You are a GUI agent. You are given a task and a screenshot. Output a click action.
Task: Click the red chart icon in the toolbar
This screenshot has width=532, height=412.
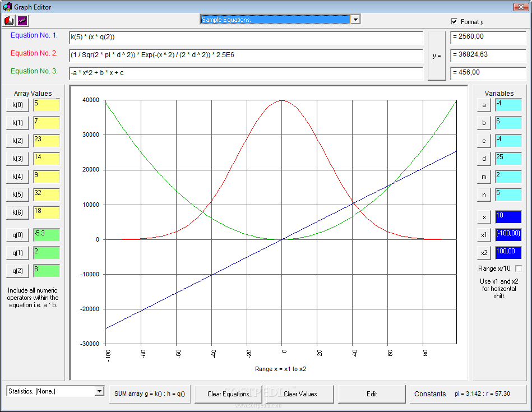point(9,21)
